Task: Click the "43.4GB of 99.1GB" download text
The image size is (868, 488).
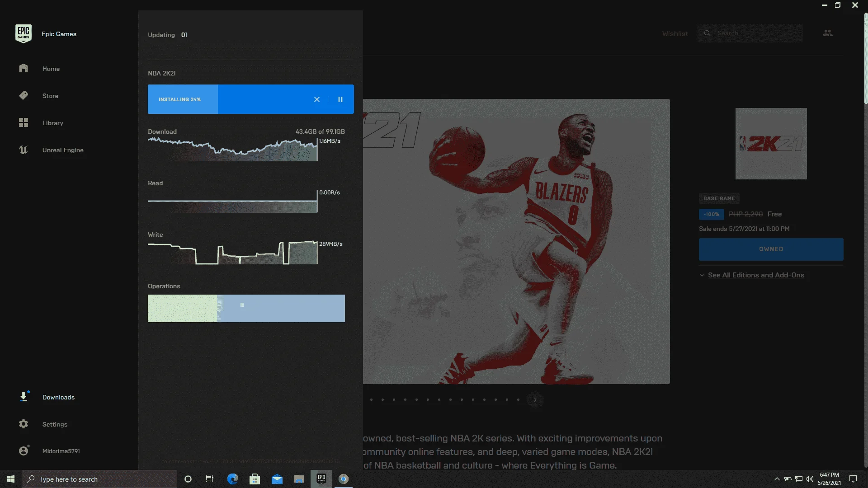Action: pyautogui.click(x=320, y=131)
